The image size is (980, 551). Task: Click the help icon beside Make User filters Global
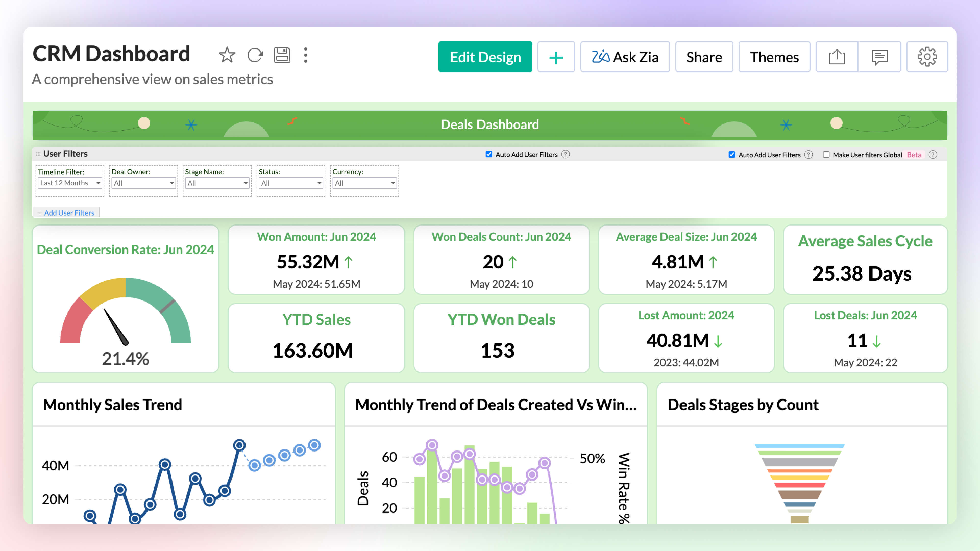click(933, 155)
